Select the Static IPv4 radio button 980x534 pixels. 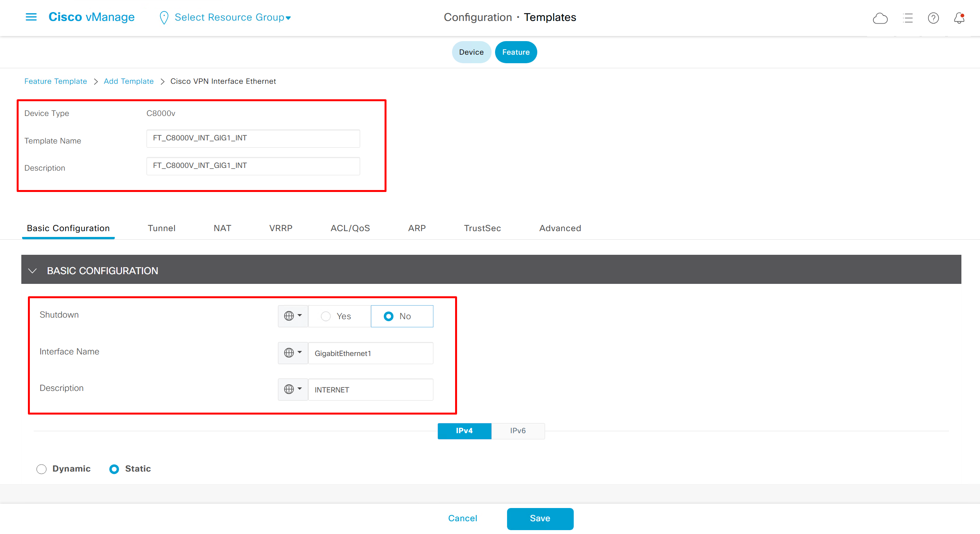click(x=114, y=469)
